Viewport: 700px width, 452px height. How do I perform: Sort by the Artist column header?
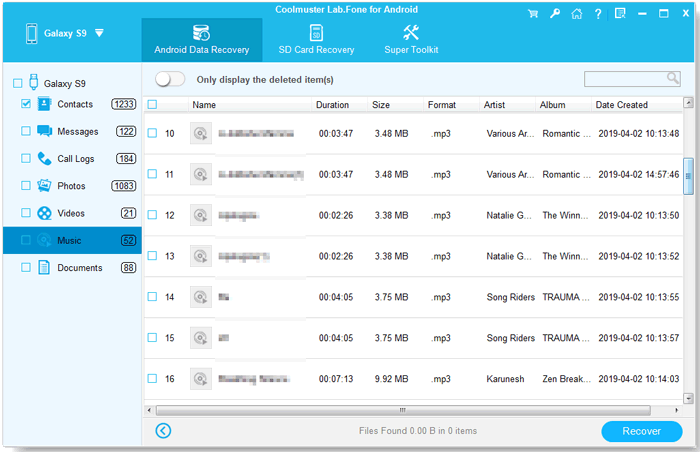pos(507,105)
